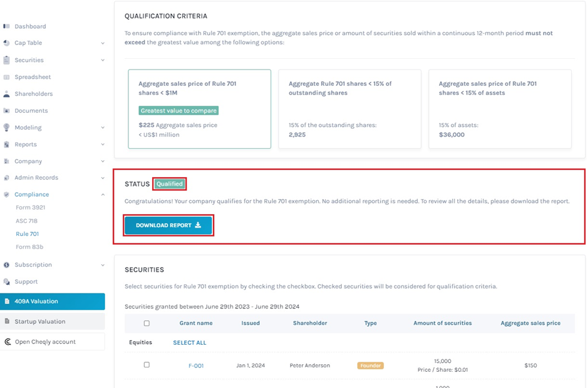The image size is (588, 388).
Task: Click the Cheqly logo icon
Action: pyautogui.click(x=8, y=342)
